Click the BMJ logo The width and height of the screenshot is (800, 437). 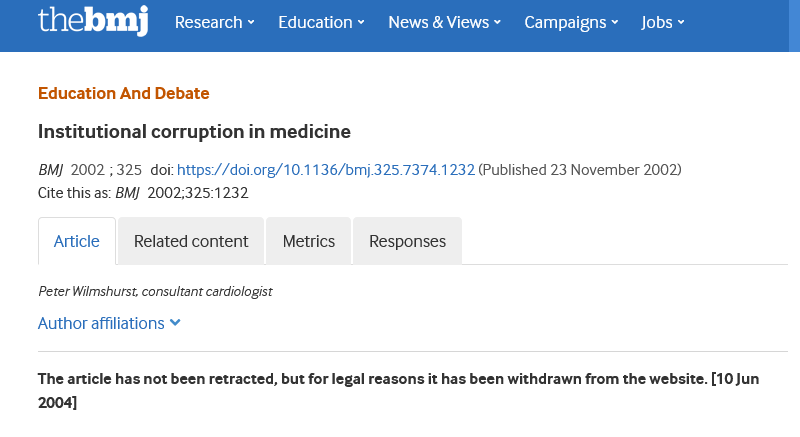click(93, 21)
